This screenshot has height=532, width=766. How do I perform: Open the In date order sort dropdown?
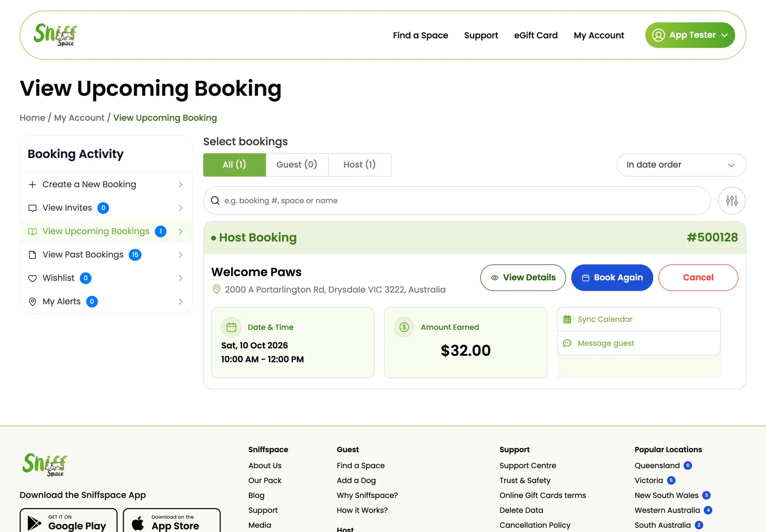681,165
